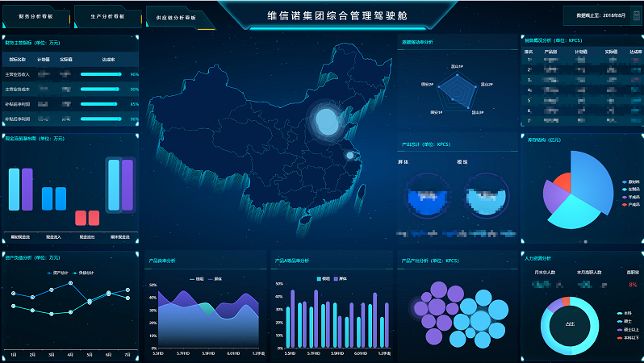Click the red 现金流出 bars

87,218
